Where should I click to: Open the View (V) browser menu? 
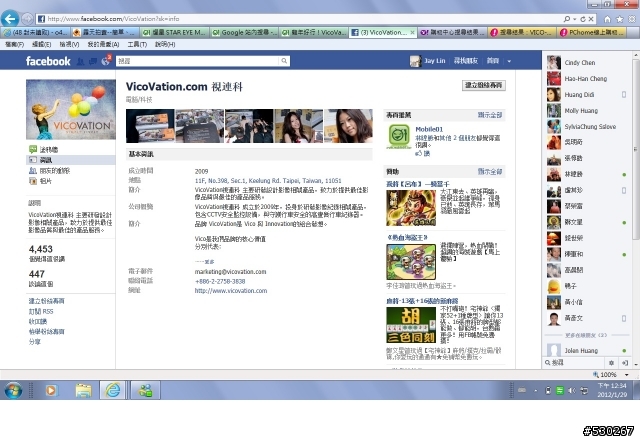tap(69, 44)
